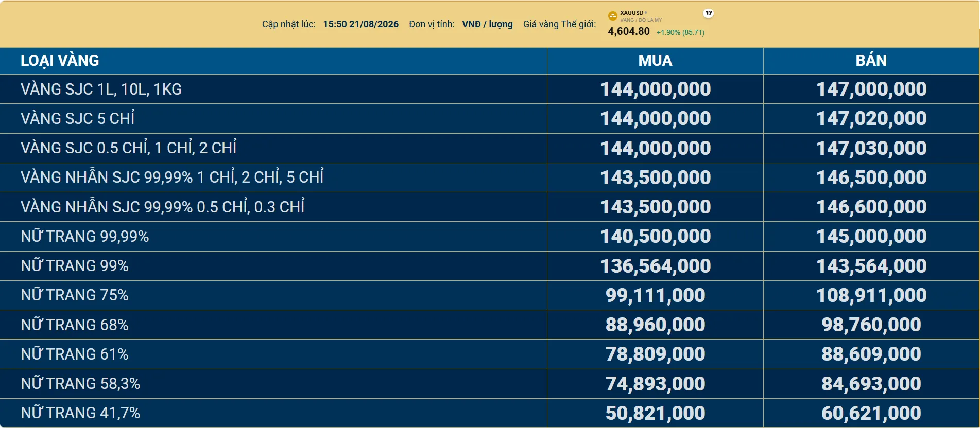Select the 'NỮ TRANG 61%' row name

[75, 354]
